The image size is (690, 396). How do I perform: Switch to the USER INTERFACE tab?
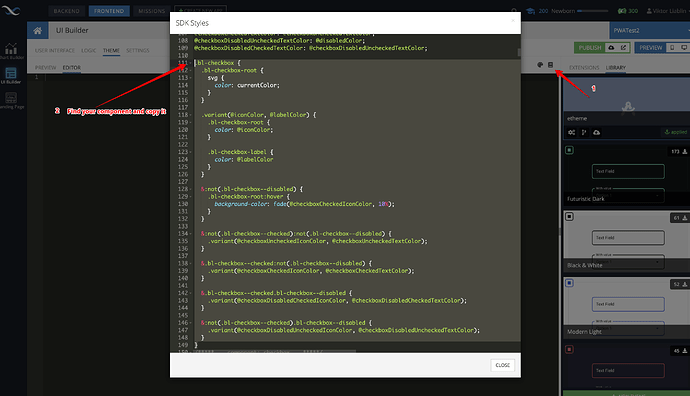55,51
